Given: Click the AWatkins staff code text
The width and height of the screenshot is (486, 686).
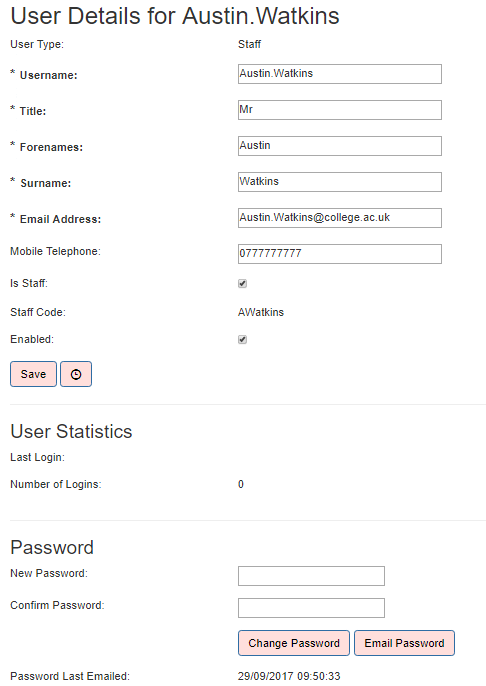Looking at the screenshot, I should point(261,312).
